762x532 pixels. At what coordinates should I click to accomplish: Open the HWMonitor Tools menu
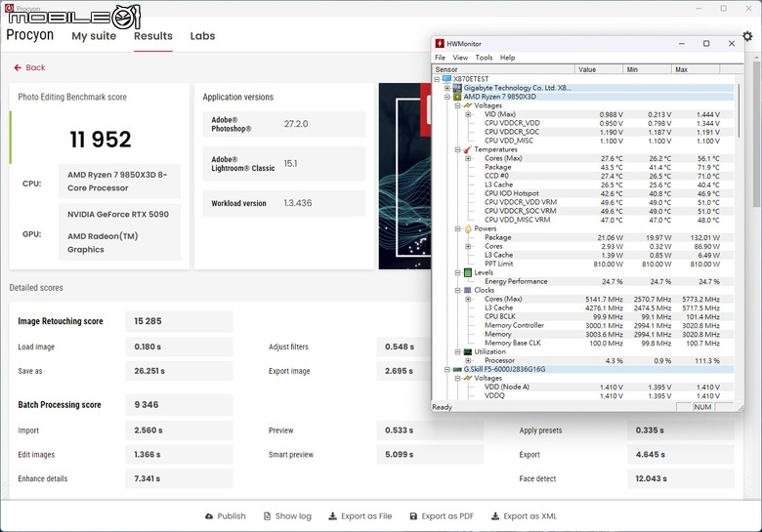[484, 58]
